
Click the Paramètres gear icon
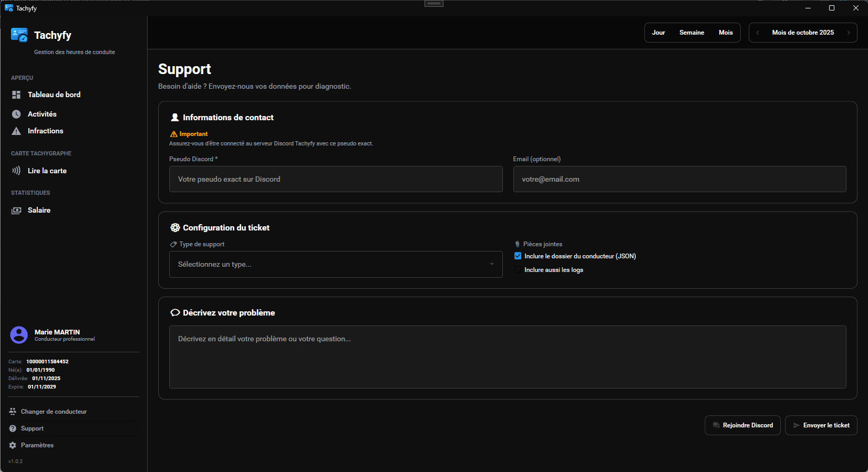[13, 445]
